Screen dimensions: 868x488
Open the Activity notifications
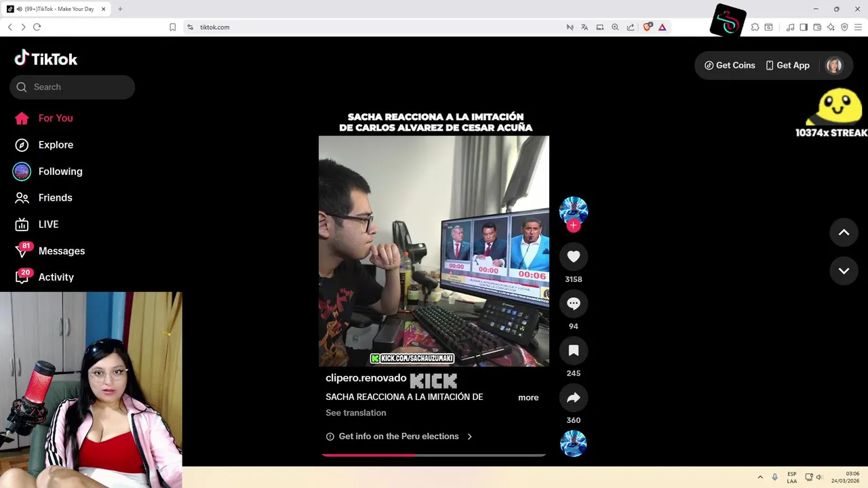point(44,277)
